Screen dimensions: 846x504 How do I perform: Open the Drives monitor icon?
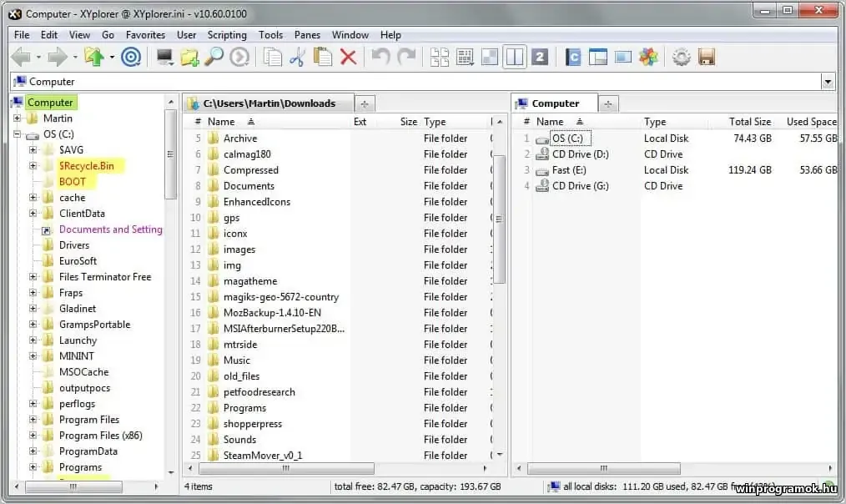(164, 57)
